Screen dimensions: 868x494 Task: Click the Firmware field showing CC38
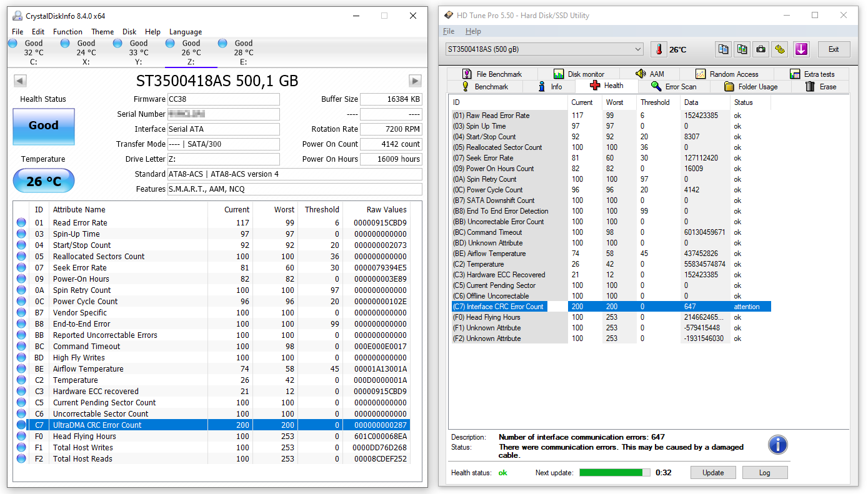click(x=223, y=99)
